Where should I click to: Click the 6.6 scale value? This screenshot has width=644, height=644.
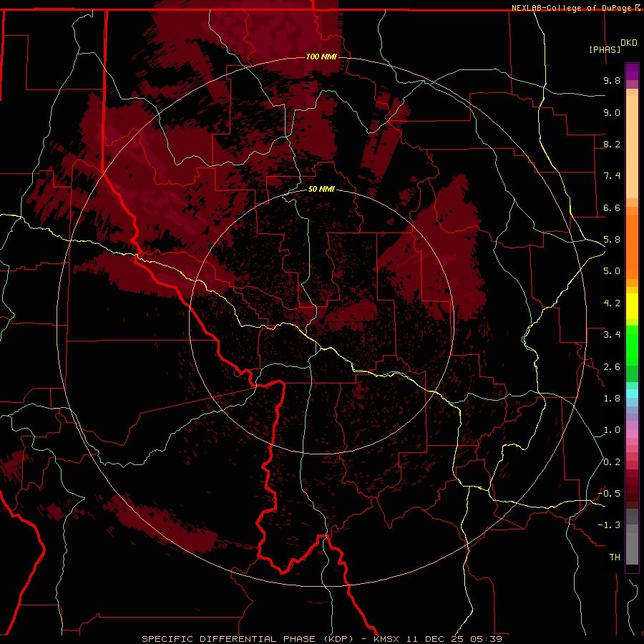pyautogui.click(x=612, y=208)
